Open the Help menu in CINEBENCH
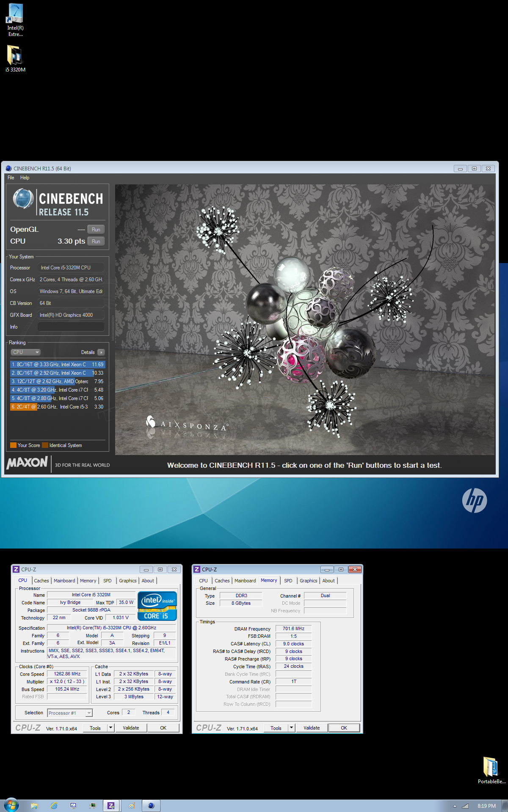 pyautogui.click(x=25, y=178)
